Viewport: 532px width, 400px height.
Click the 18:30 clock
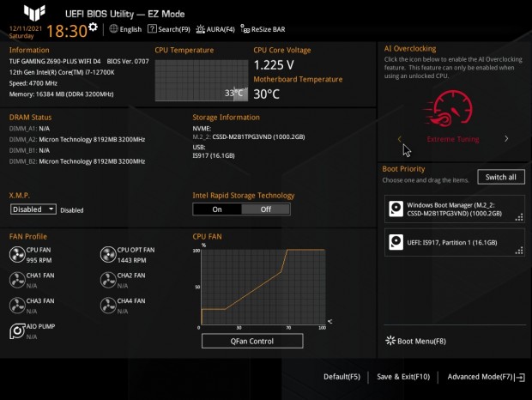coord(67,31)
